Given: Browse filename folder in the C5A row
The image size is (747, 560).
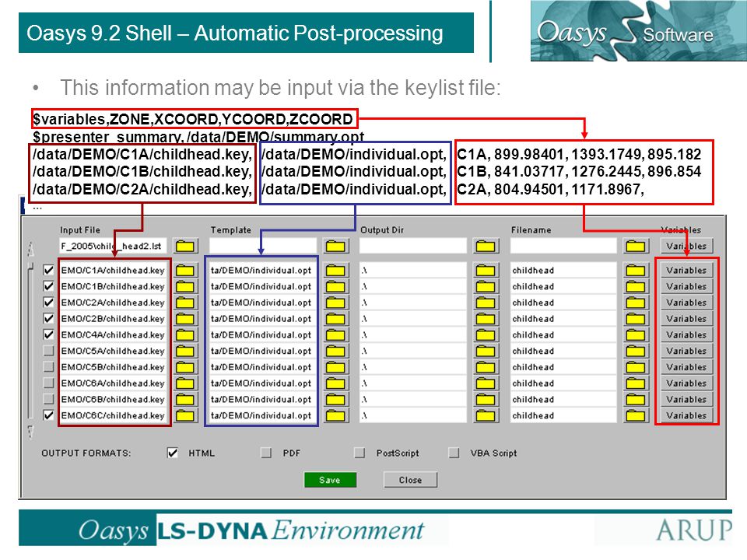Looking at the screenshot, I should pyautogui.click(x=636, y=352).
